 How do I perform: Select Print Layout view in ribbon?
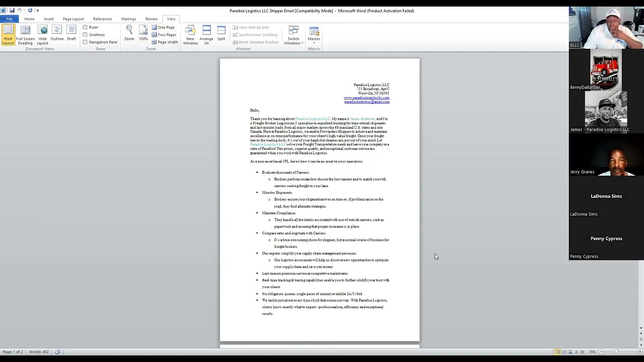tap(8, 34)
